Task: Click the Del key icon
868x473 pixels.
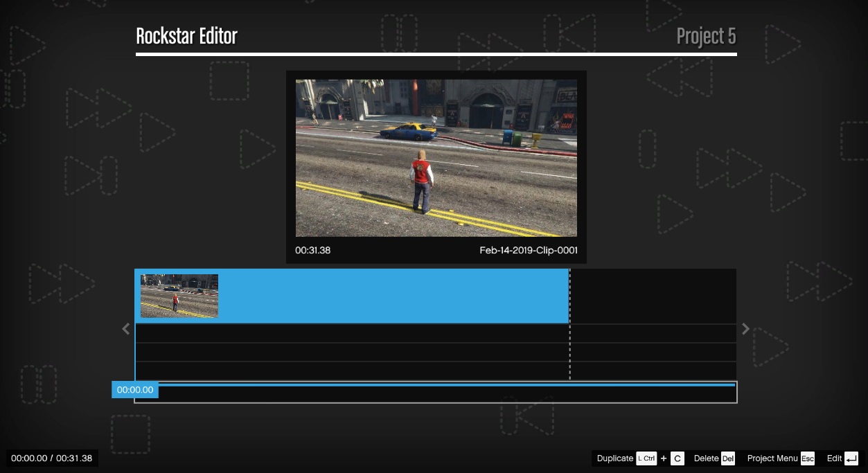Action: coord(727,458)
